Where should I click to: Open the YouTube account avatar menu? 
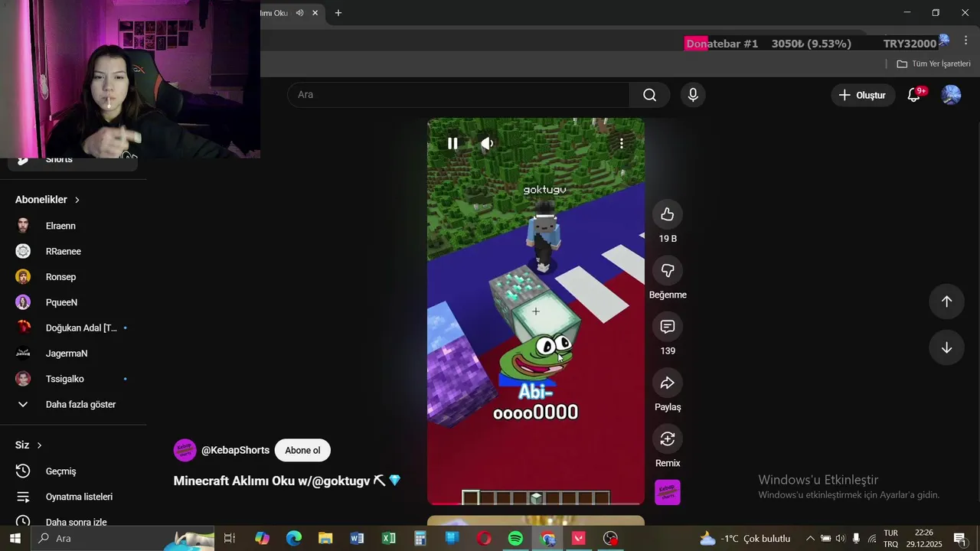tap(951, 95)
